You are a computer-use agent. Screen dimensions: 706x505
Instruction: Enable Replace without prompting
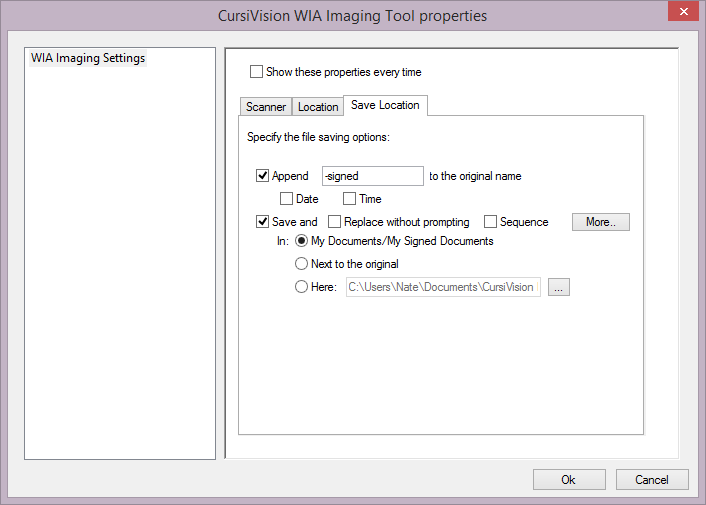point(335,222)
